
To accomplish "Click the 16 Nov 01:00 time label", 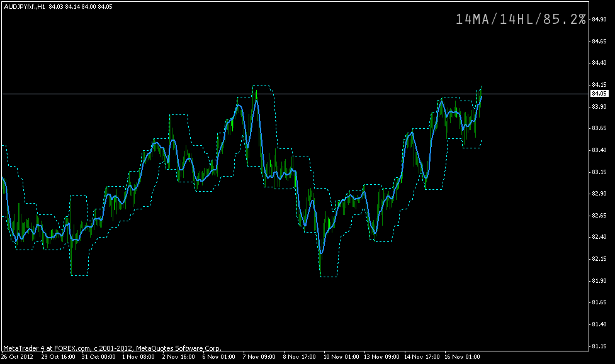I will [462, 357].
